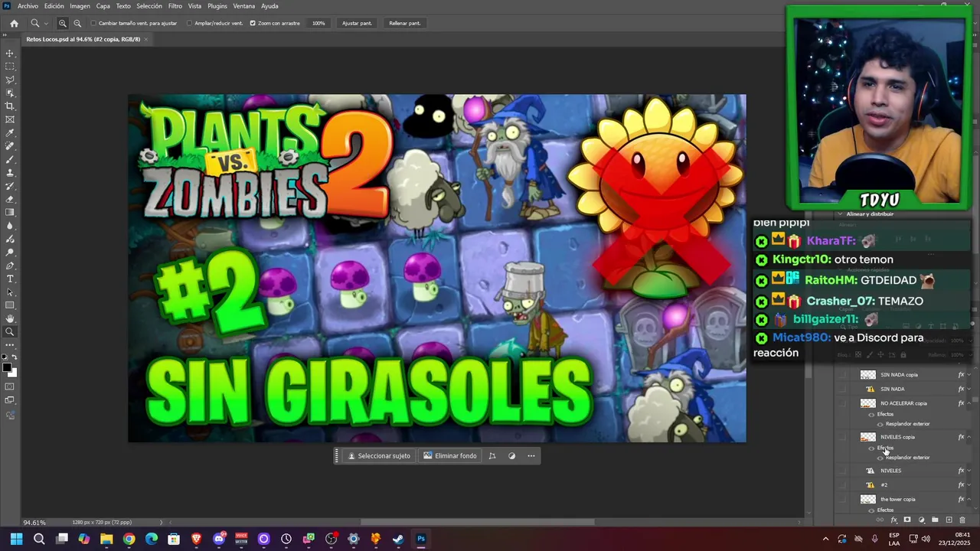
Task: Click the 100% zoom button
Action: [318, 23]
